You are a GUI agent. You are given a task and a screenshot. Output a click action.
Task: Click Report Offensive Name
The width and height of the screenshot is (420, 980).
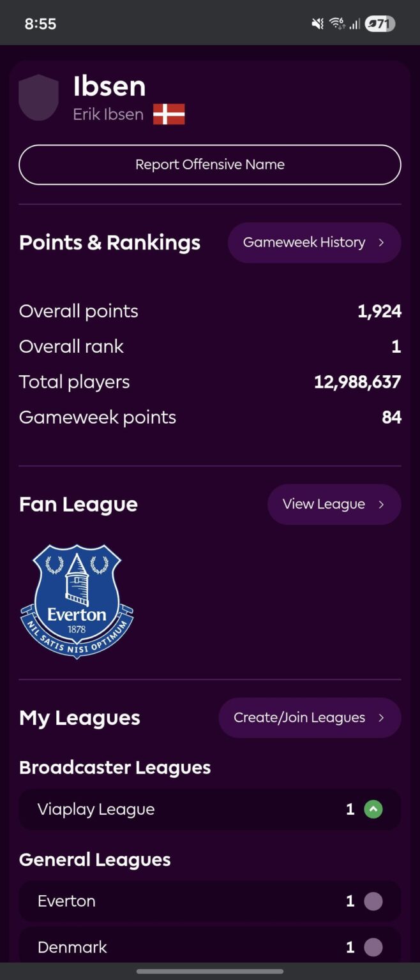(209, 164)
